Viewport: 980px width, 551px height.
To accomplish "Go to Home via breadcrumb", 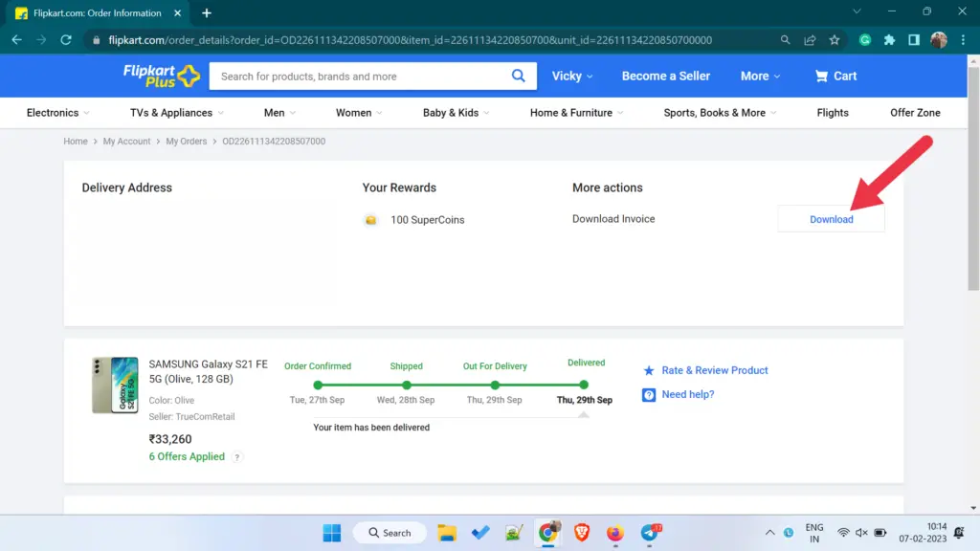I will click(x=76, y=142).
